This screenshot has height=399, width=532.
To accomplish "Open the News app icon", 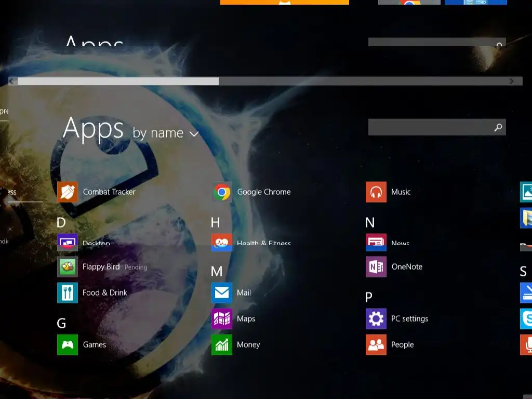I will click(x=376, y=242).
